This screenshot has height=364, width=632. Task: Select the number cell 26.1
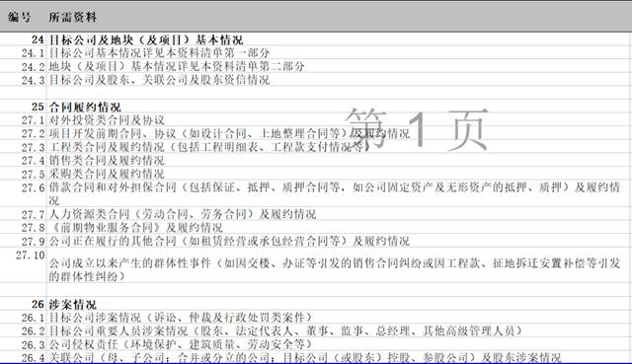pyautogui.click(x=33, y=318)
